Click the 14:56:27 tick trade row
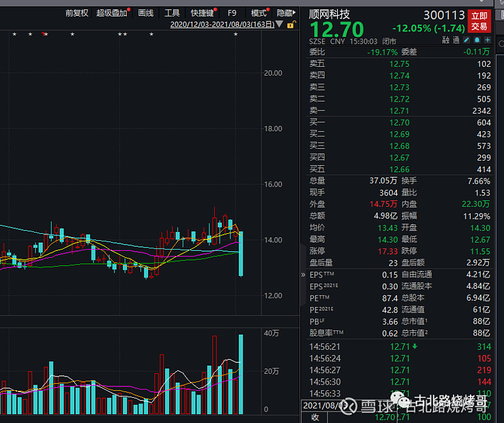This screenshot has width=504, height=423. click(400, 370)
